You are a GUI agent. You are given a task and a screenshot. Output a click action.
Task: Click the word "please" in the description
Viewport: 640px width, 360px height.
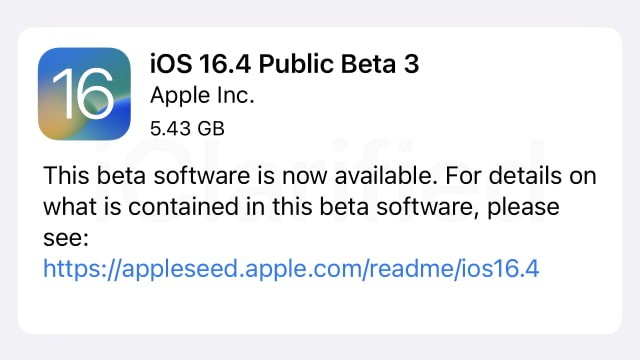[x=523, y=208]
